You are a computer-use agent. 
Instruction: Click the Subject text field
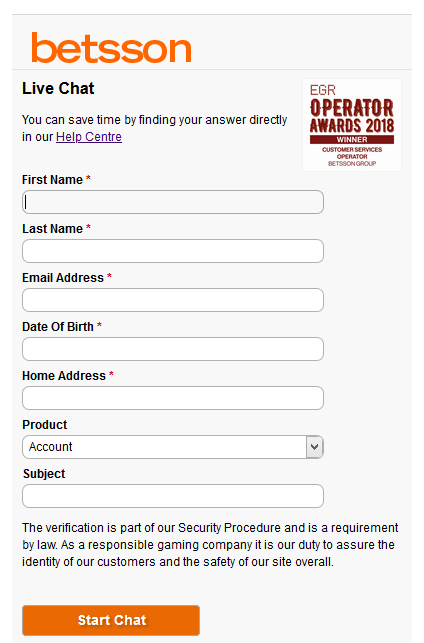pos(173,496)
